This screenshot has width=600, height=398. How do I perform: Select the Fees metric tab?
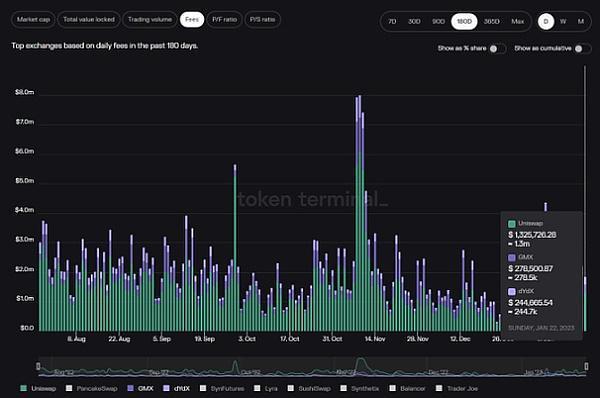(192, 20)
